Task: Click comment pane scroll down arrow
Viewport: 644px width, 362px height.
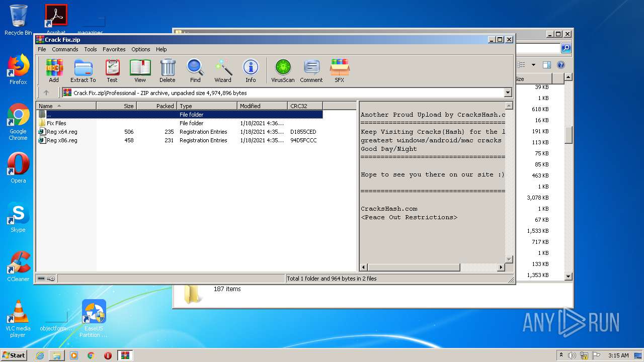Action: point(509,259)
